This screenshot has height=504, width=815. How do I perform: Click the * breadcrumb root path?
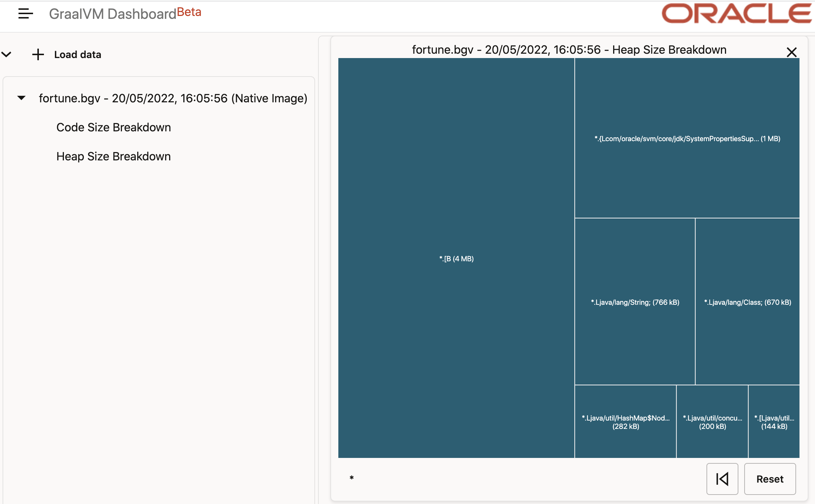pyautogui.click(x=351, y=478)
